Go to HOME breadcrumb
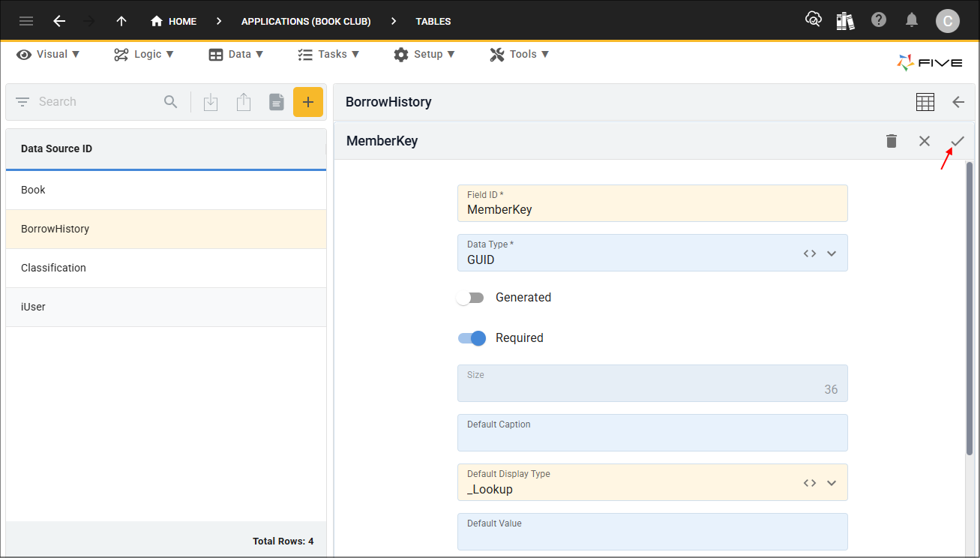980x558 pixels. point(173,21)
